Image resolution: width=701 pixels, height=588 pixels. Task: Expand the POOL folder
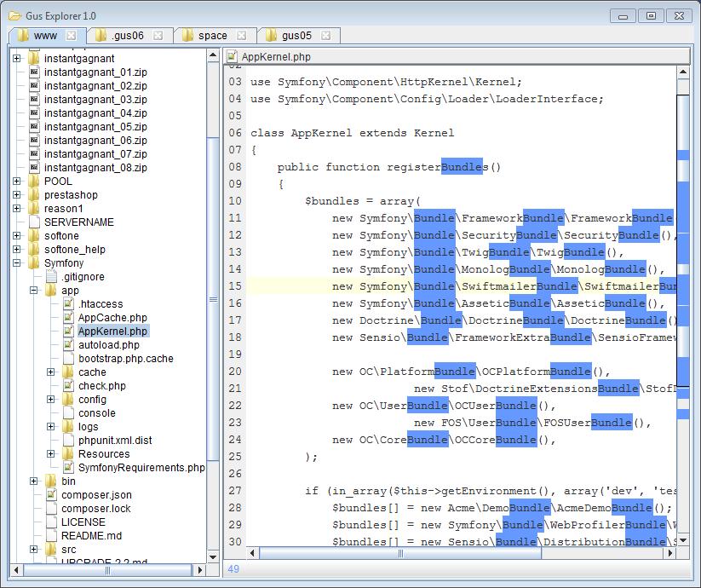(x=17, y=182)
